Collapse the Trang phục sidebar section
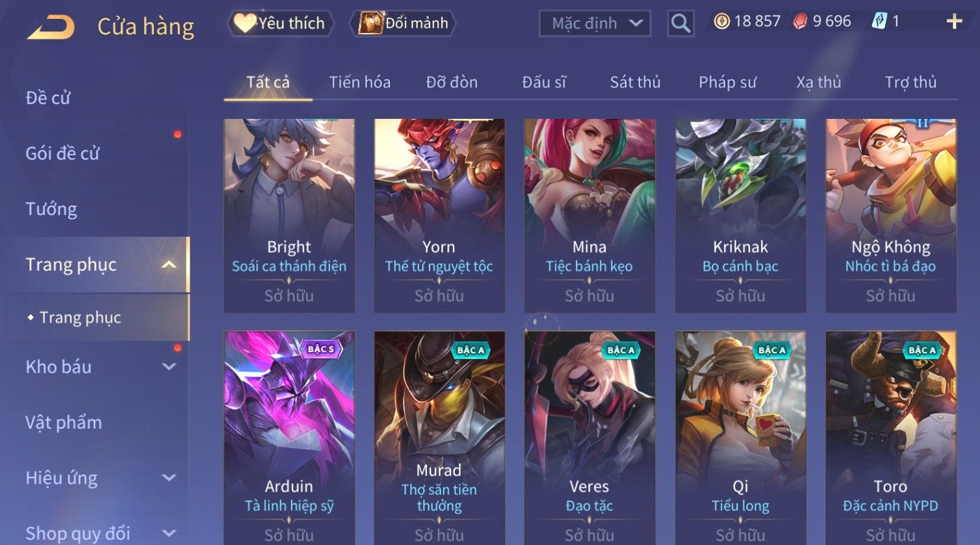 coord(169,264)
